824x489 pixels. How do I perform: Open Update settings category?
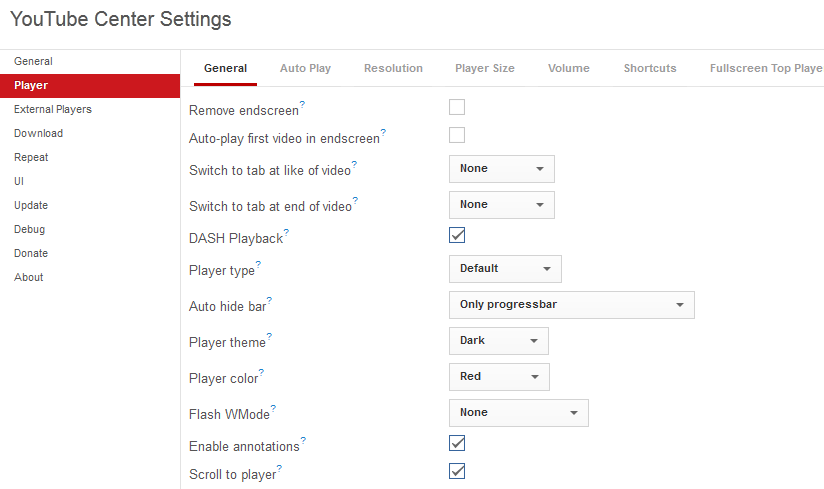[90, 205]
